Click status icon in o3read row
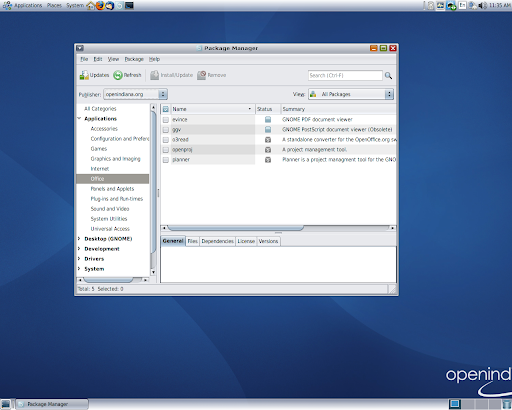The height and width of the screenshot is (410, 512). pos(268,140)
